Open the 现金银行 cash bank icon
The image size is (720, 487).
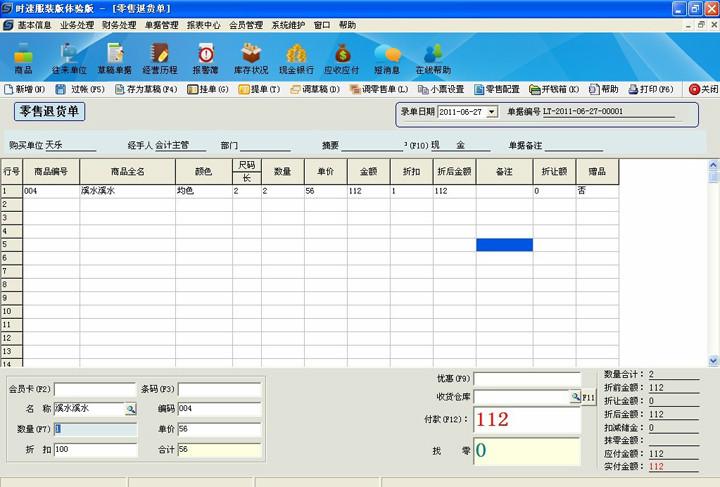click(x=296, y=58)
